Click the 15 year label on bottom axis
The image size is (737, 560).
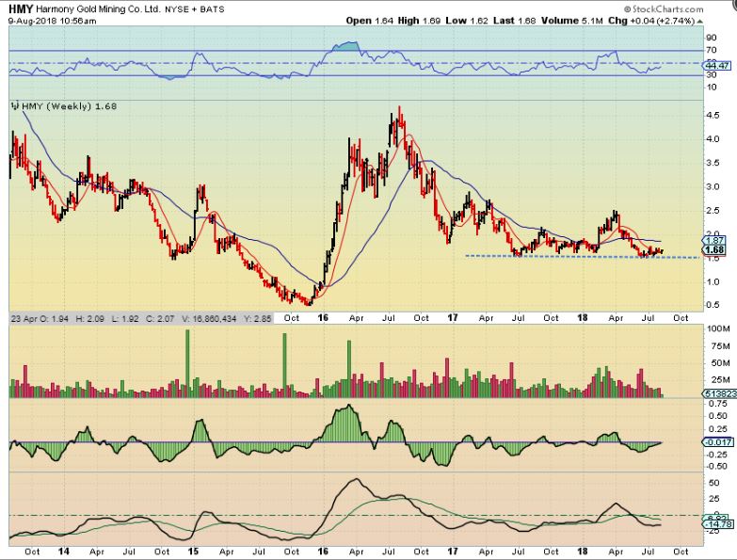coord(193,552)
